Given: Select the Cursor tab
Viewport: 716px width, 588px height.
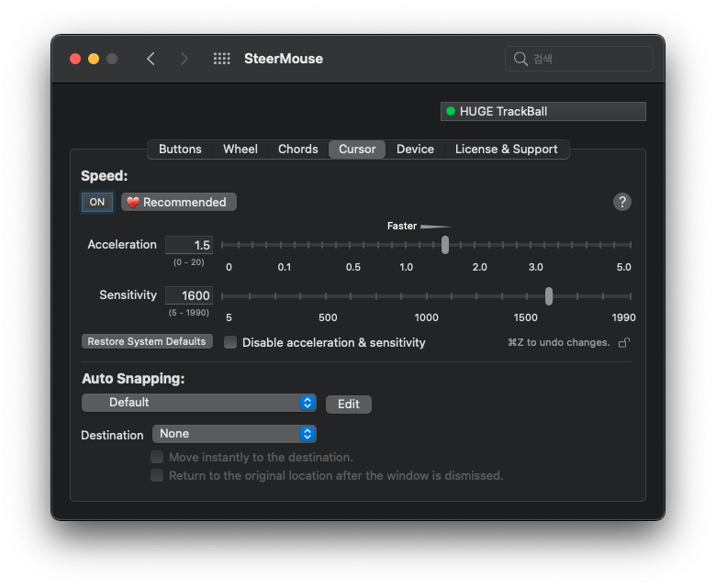Looking at the screenshot, I should click(x=357, y=150).
